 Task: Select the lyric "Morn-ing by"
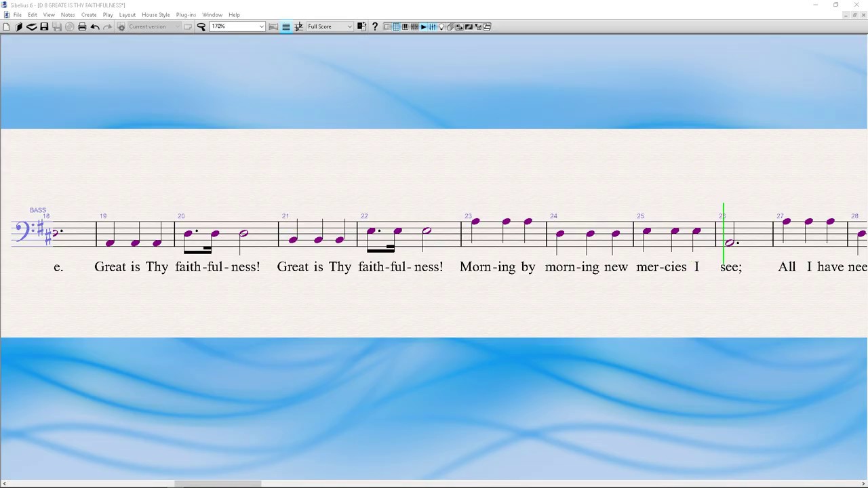point(498,267)
